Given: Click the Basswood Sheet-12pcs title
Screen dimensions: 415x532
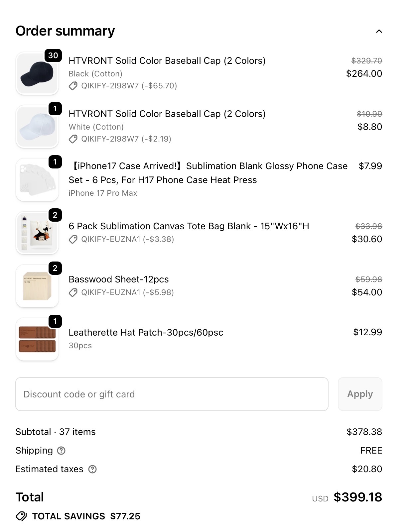Looking at the screenshot, I should [118, 279].
